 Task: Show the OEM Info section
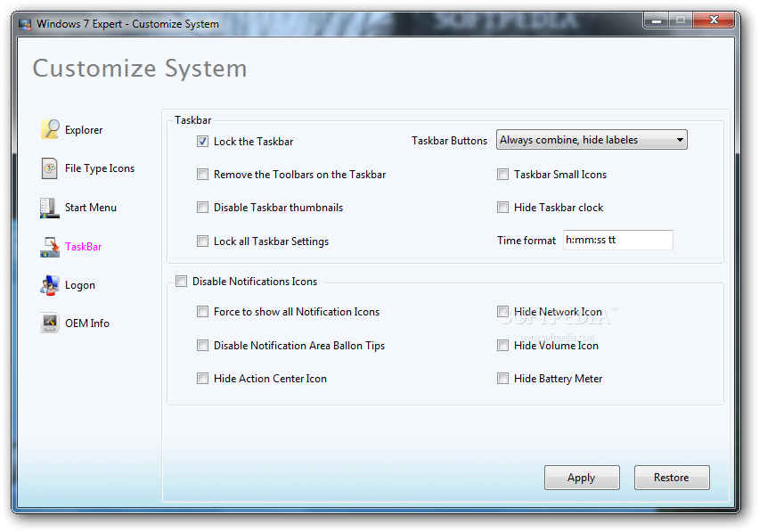(x=87, y=323)
